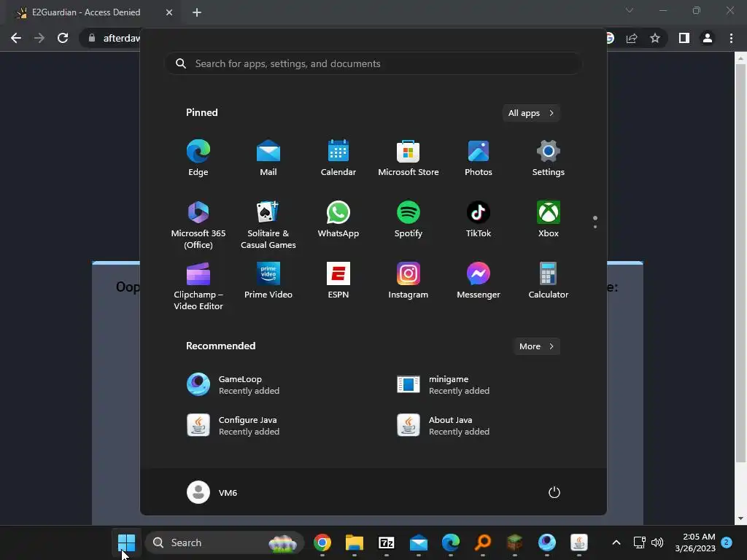
Task: Open the Photos app
Action: [479, 158]
